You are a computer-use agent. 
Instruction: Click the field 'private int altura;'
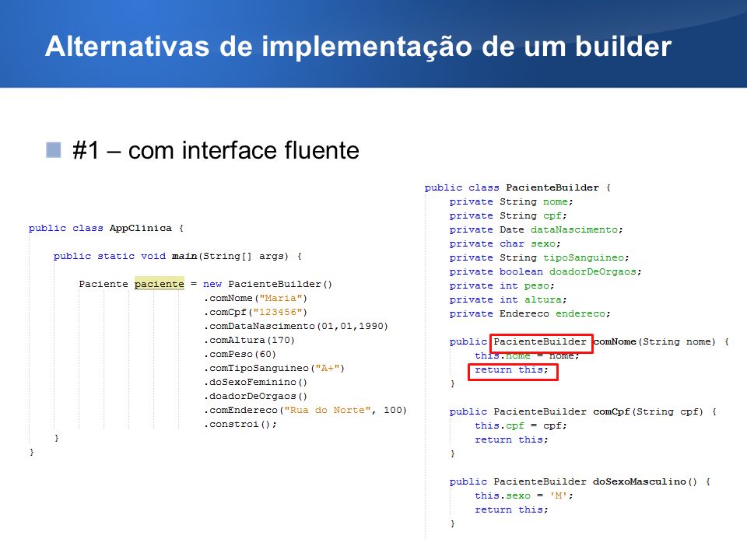pyautogui.click(x=508, y=299)
